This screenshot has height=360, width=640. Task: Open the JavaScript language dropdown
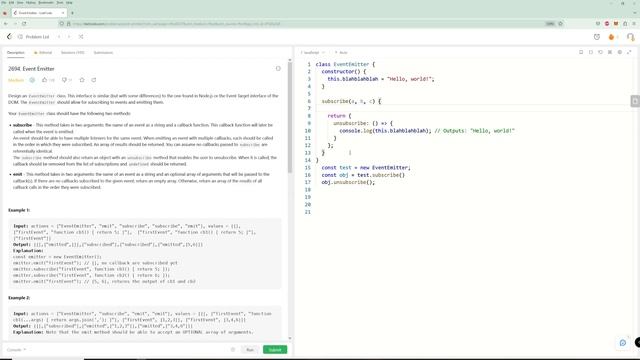click(313, 53)
